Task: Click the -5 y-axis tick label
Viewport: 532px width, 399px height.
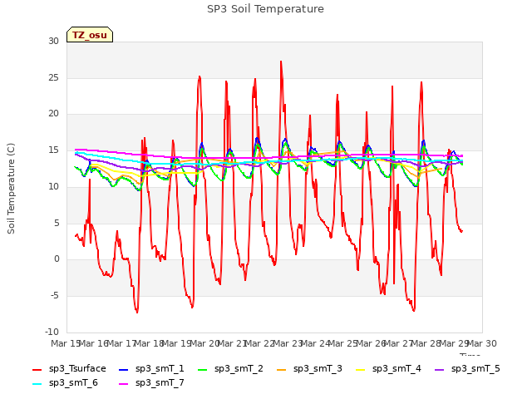Action: (x=55, y=296)
